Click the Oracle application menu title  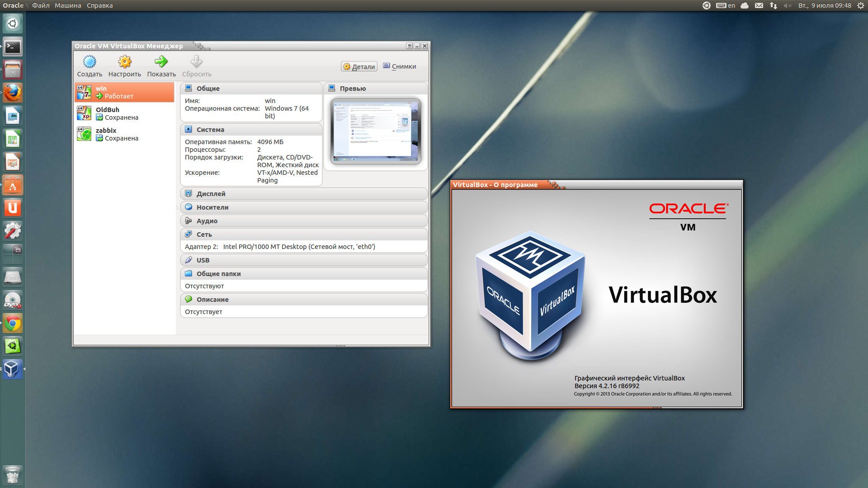tap(13, 5)
